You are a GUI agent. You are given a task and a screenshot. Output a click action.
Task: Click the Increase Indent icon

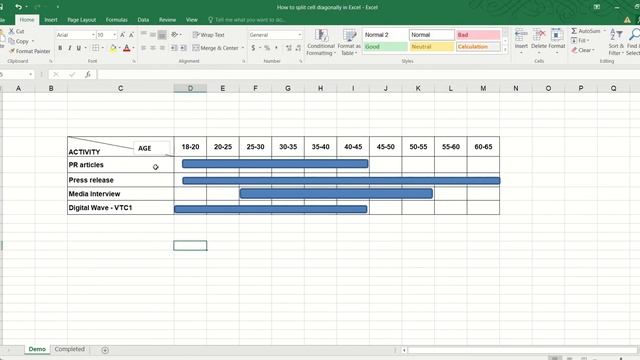(x=183, y=48)
